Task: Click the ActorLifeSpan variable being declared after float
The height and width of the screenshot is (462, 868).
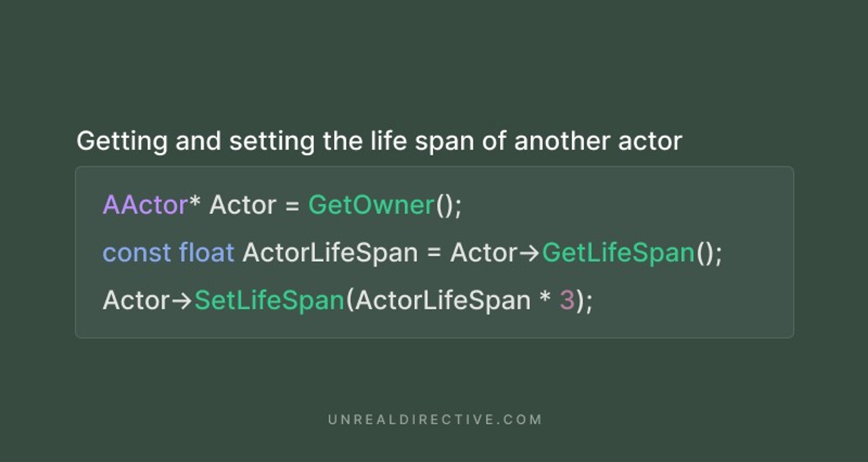Action: coord(330,253)
